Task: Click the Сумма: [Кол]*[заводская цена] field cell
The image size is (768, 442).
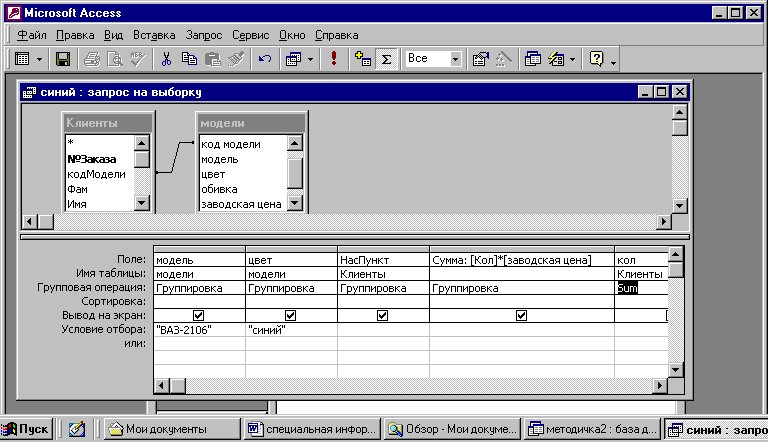Action: pyautogui.click(x=522, y=260)
